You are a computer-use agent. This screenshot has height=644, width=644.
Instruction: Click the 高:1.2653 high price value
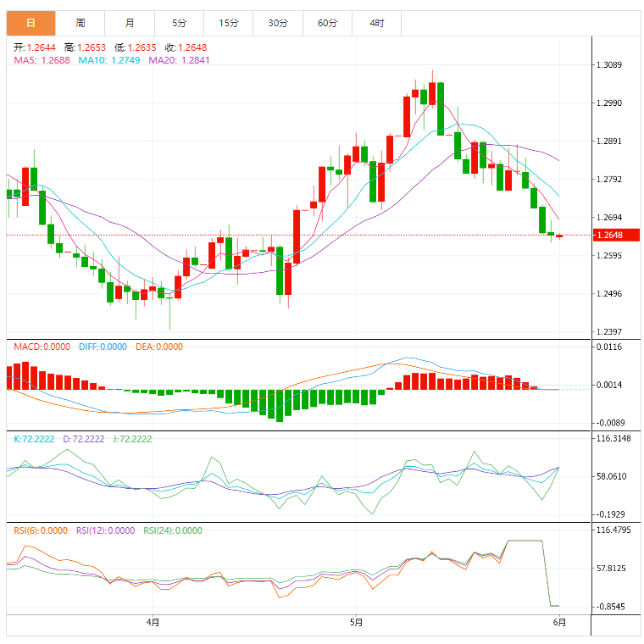(85, 47)
